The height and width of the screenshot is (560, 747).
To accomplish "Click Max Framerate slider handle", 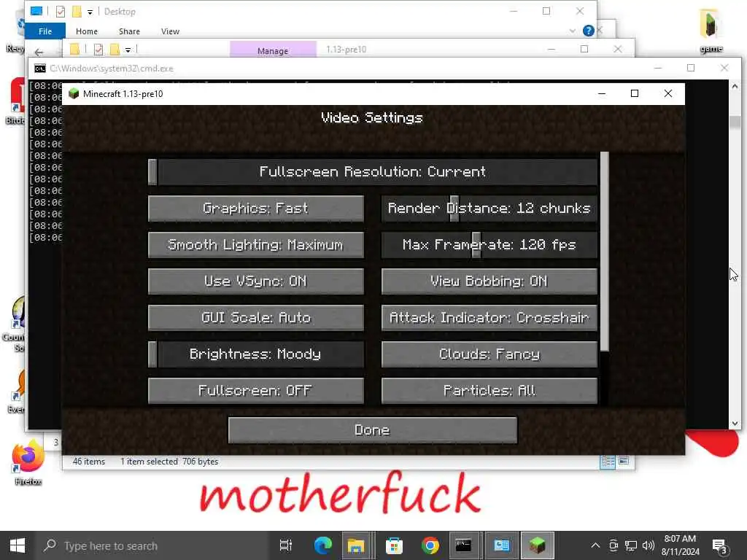I will 476,245.
